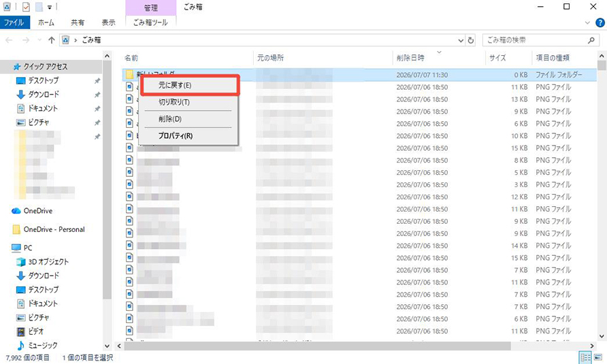The width and height of the screenshot is (607, 364).
Task: Open Help with the blue question icon
Action: click(600, 23)
